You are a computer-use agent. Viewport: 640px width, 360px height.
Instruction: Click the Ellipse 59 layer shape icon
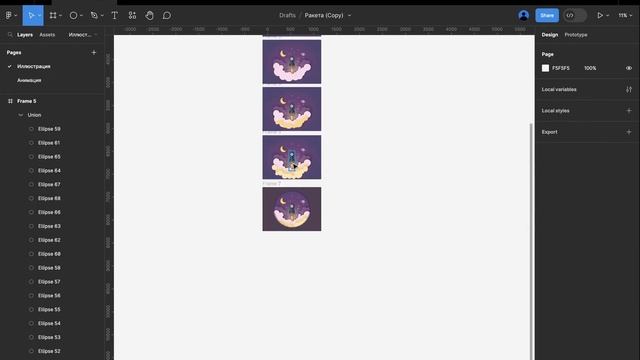[31, 129]
